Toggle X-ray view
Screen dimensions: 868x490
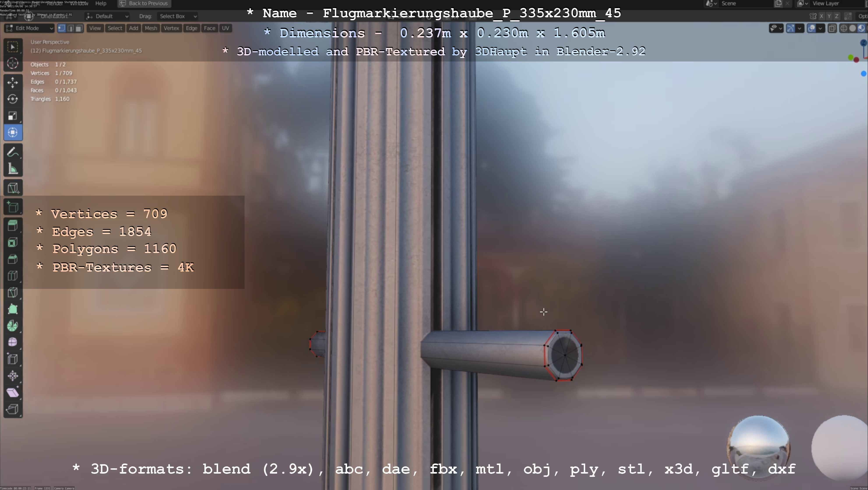832,28
